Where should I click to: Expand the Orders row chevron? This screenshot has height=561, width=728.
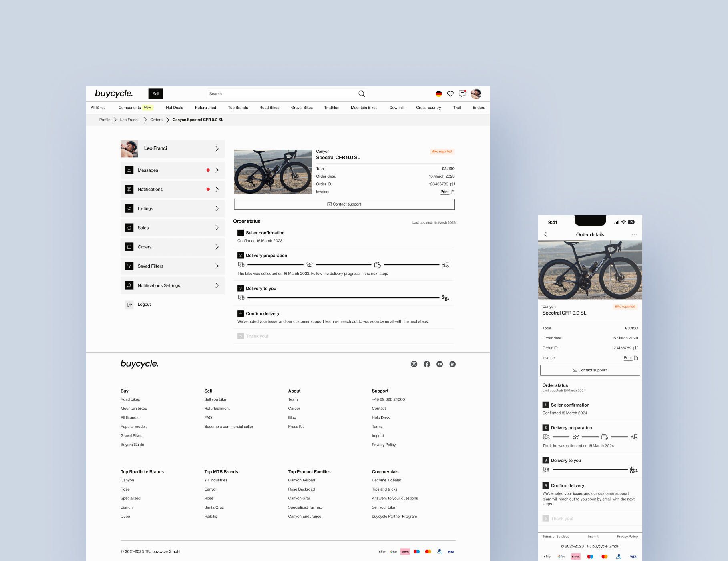217,247
